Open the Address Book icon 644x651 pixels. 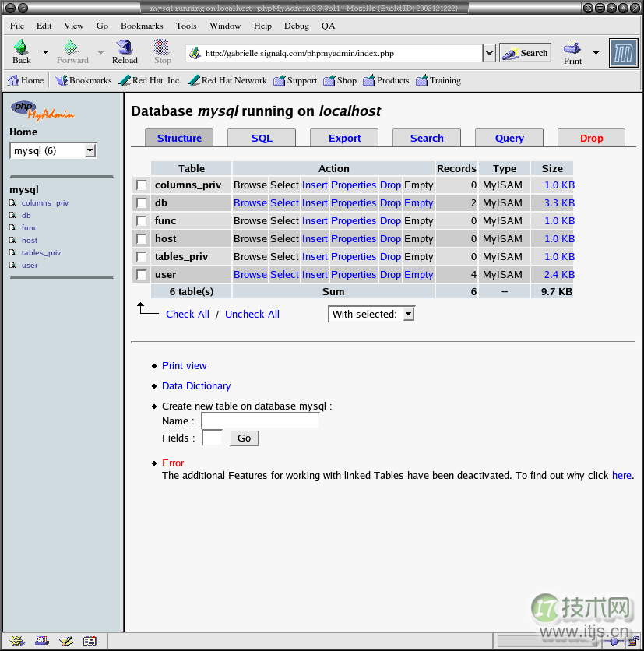[90, 639]
